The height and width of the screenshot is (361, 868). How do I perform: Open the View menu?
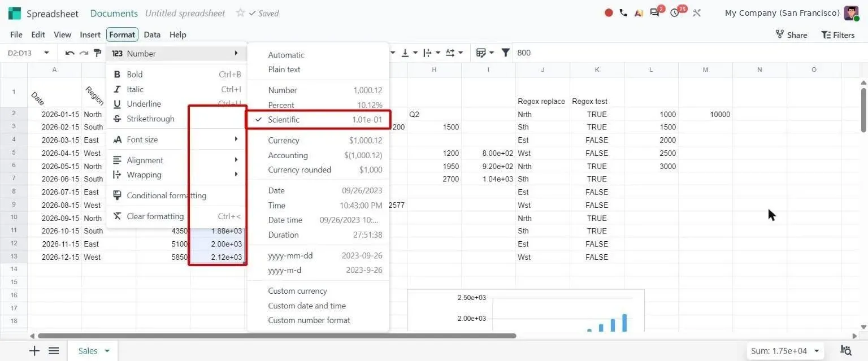(x=62, y=34)
